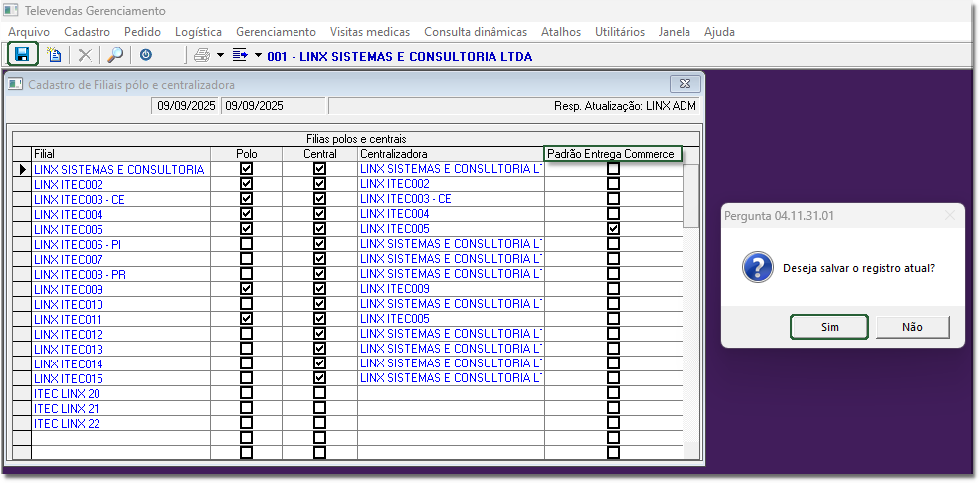Viewport: 980px width, 483px height.
Task: Uncheck Padrão Entrega Commerce for LINX ITEC005
Action: (614, 229)
